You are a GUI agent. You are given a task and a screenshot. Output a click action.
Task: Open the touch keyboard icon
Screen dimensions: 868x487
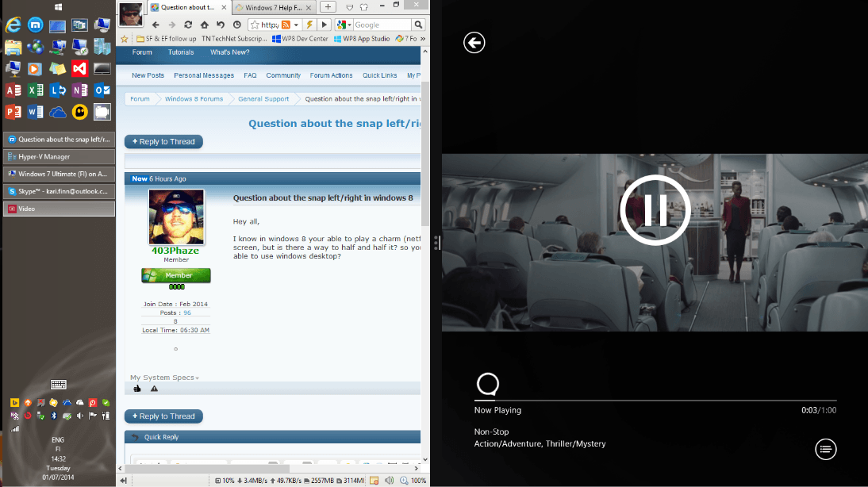(58, 384)
